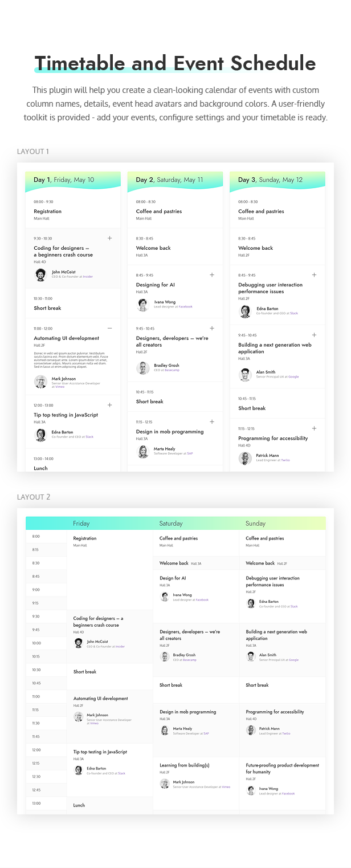Click John McCoist's avatar in Layout 1
Image resolution: width=351 pixels, height=868 pixels.
(40, 274)
